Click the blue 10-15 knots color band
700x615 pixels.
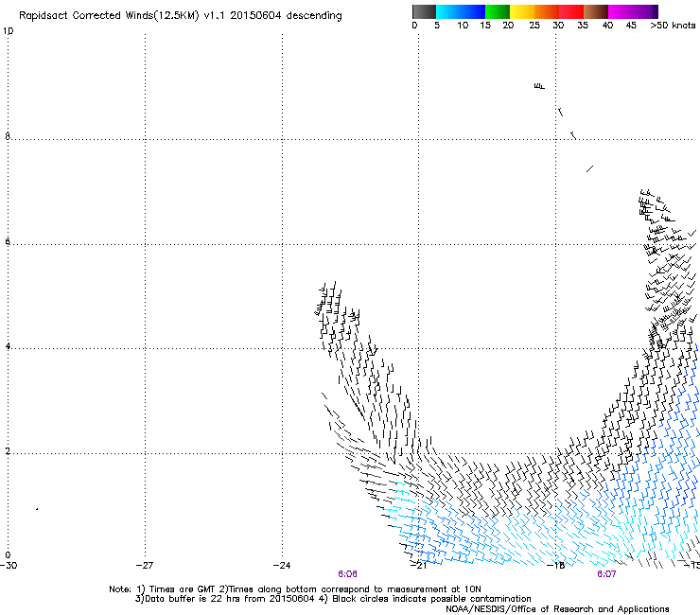tap(473, 11)
